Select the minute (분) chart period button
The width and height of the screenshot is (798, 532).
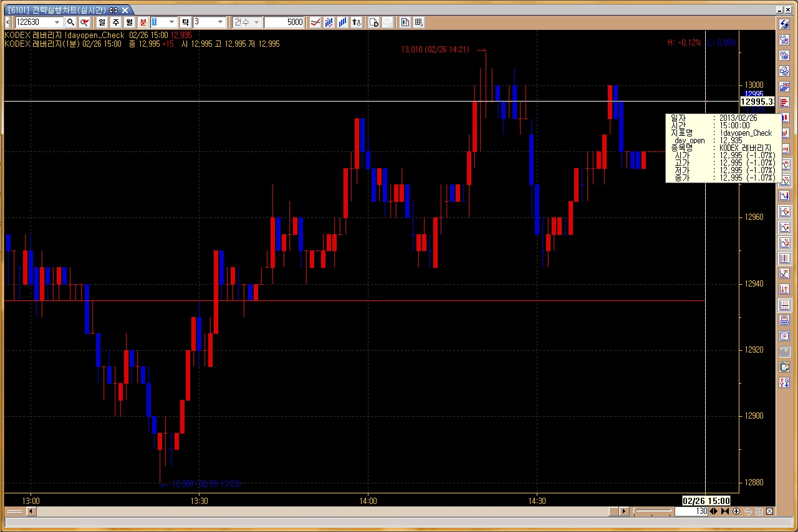point(143,22)
